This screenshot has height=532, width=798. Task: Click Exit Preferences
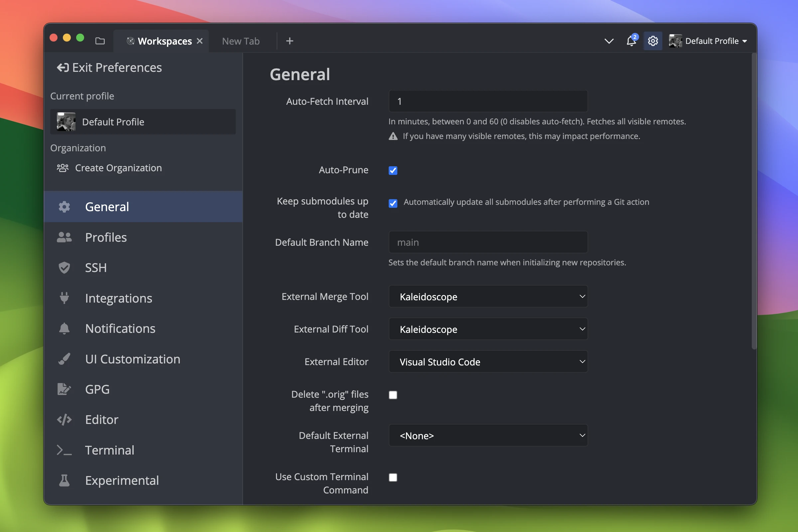tap(110, 67)
